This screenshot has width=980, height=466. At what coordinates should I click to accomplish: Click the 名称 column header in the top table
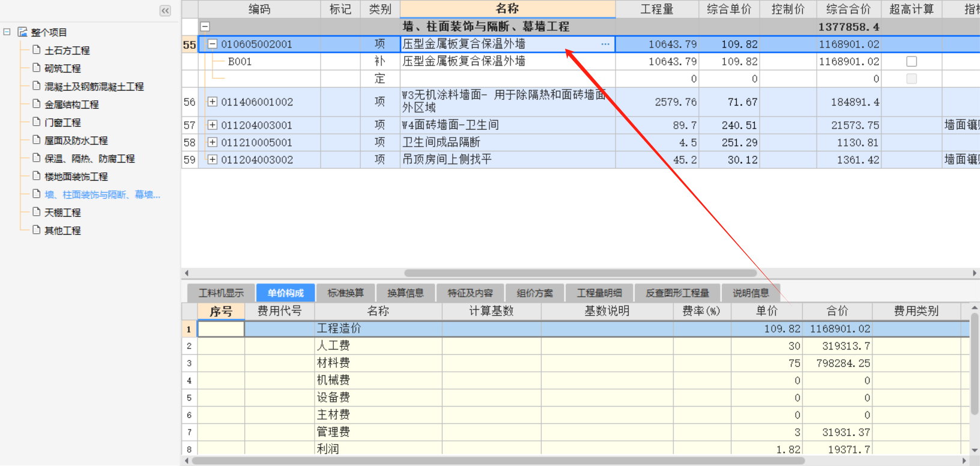(x=507, y=9)
